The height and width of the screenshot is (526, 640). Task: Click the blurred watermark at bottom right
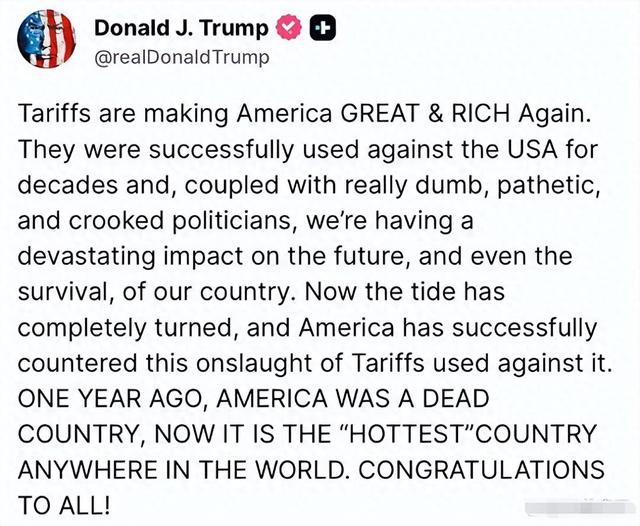point(582,507)
